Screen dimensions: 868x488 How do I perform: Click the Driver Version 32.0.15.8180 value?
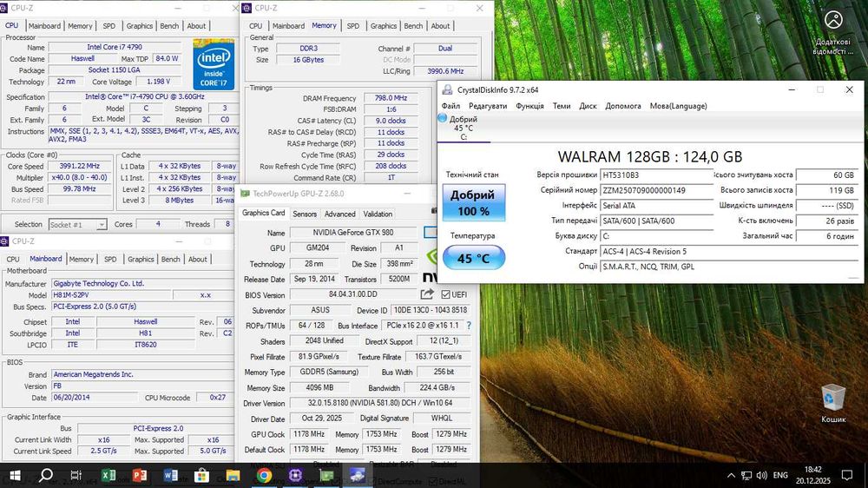[380, 403]
